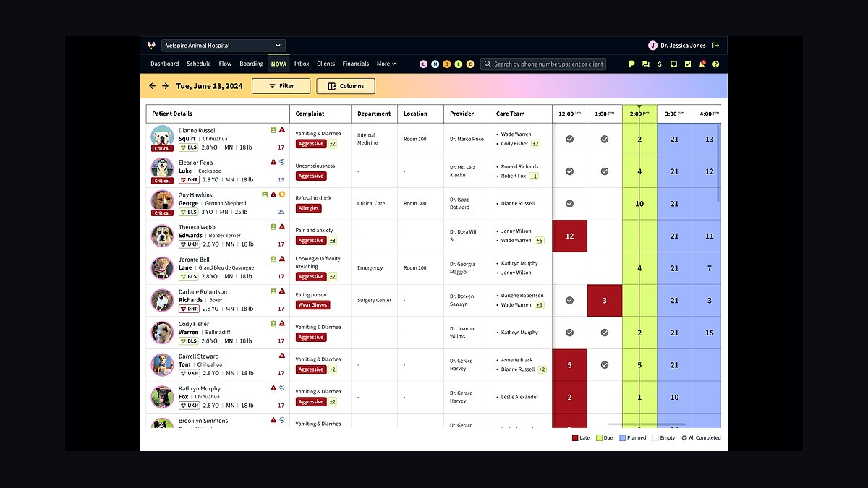
Task: Open the help question mark icon
Action: click(x=716, y=64)
